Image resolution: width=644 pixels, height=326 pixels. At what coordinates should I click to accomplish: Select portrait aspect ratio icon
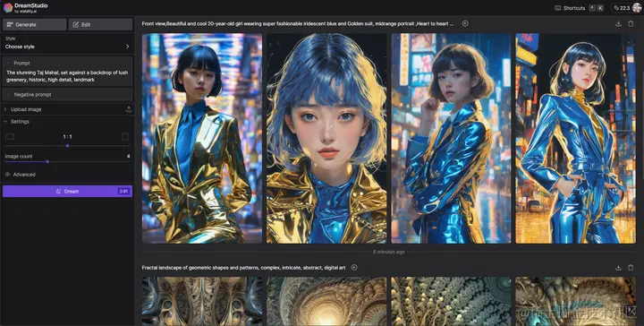tap(126, 136)
